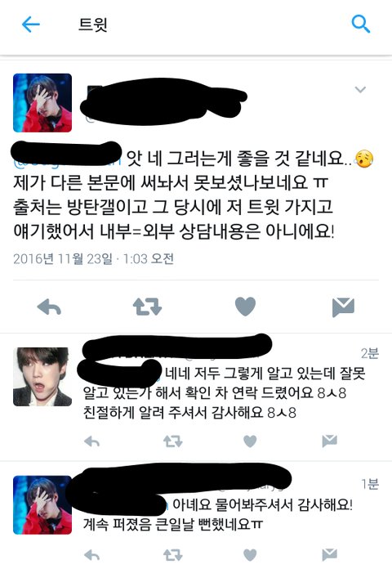The width and height of the screenshot is (392, 569).
Task: Open search with magnifier icon
Action: point(360,24)
